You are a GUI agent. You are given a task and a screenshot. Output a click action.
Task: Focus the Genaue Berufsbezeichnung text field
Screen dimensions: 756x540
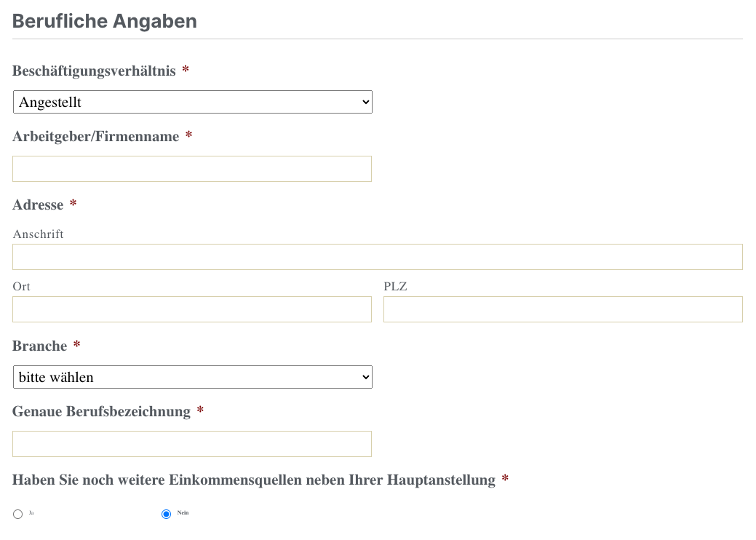pyautogui.click(x=192, y=444)
